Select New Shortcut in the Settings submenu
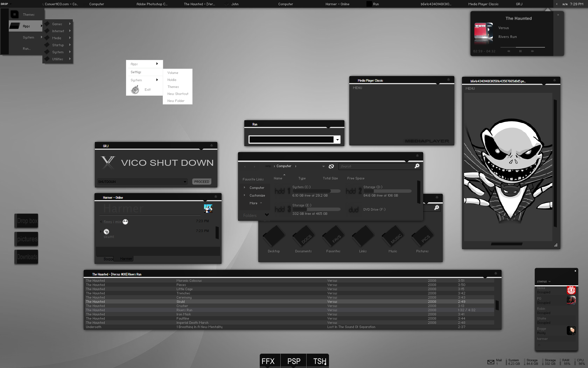The image size is (588, 368). point(178,94)
